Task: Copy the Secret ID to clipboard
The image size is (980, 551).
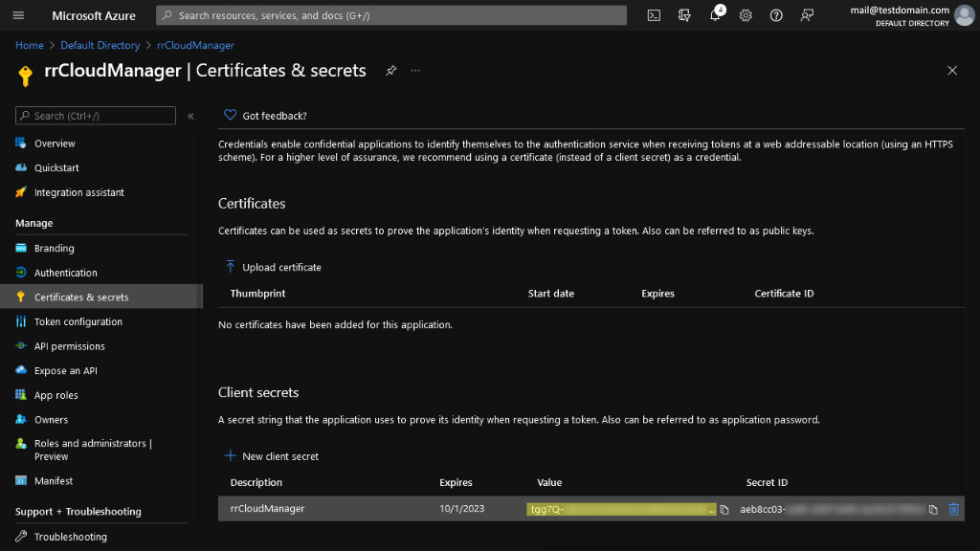Action: coord(933,510)
